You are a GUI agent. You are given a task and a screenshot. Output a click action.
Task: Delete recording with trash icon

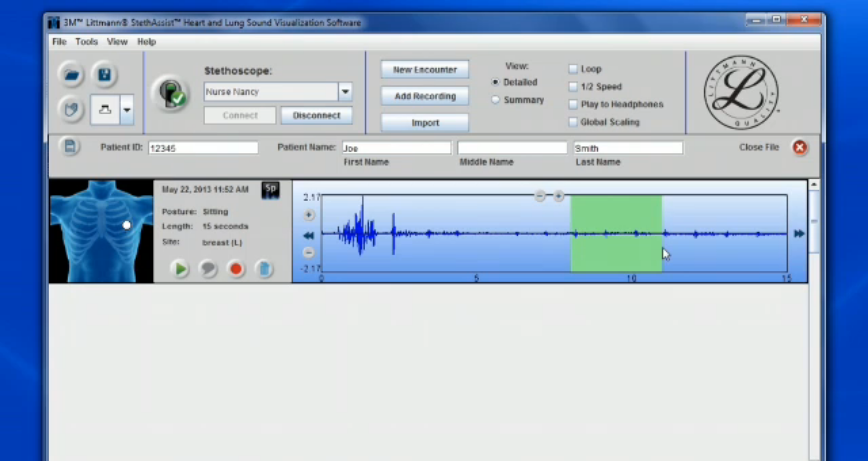point(264,269)
